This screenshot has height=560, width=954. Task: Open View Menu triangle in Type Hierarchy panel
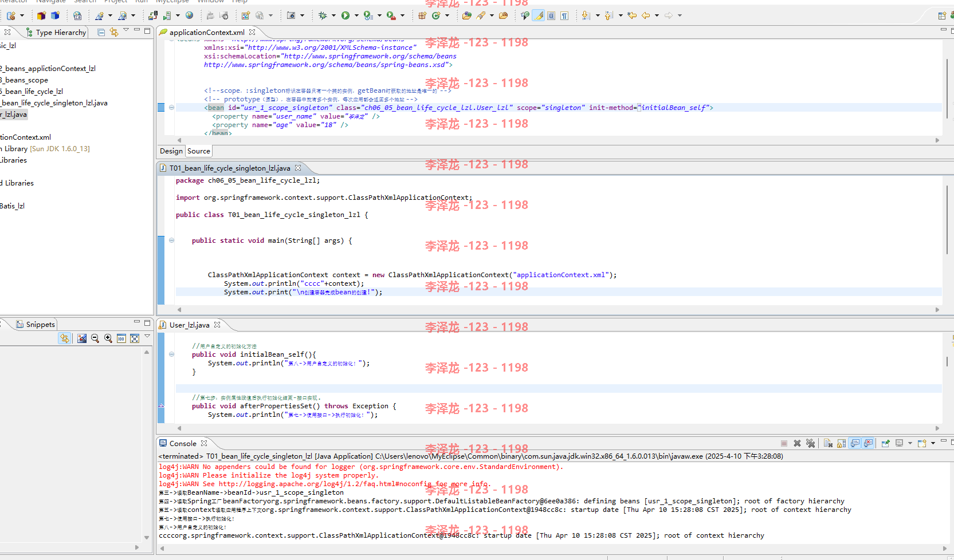126,30
